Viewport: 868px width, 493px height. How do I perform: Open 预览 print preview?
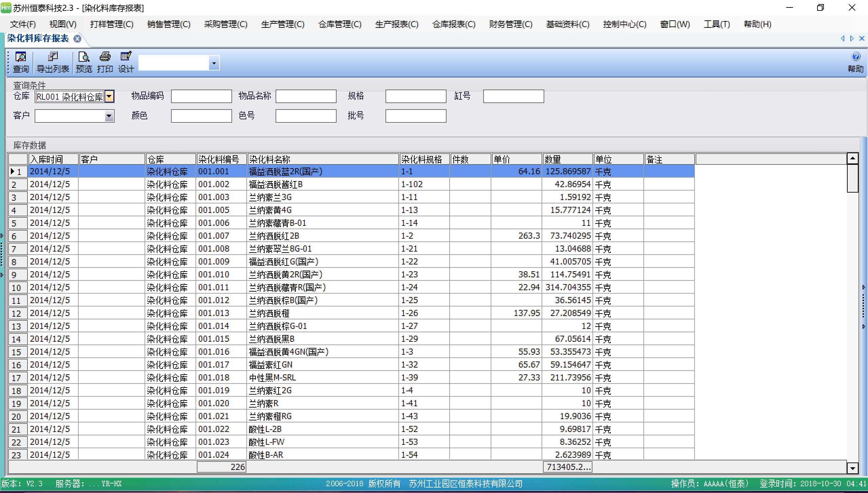click(x=84, y=62)
